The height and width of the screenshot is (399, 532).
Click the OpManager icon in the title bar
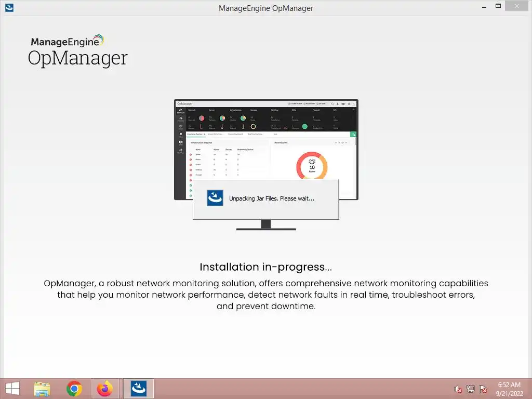(x=9, y=7)
